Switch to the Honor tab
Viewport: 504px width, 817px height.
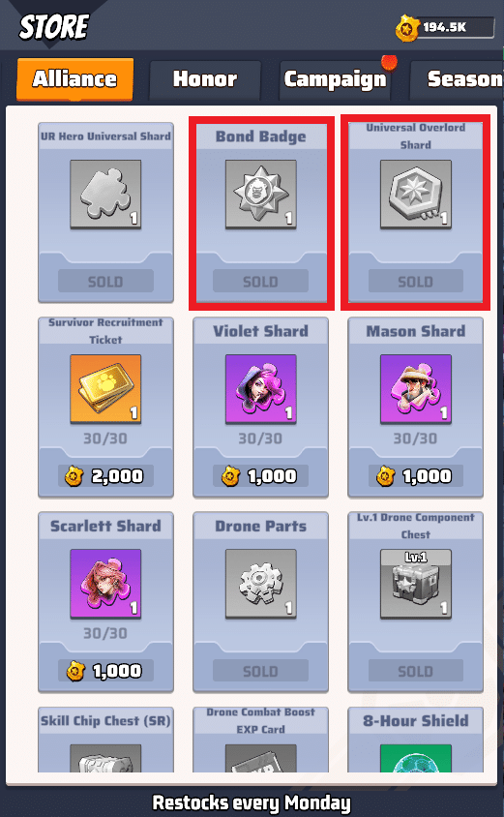point(205,79)
